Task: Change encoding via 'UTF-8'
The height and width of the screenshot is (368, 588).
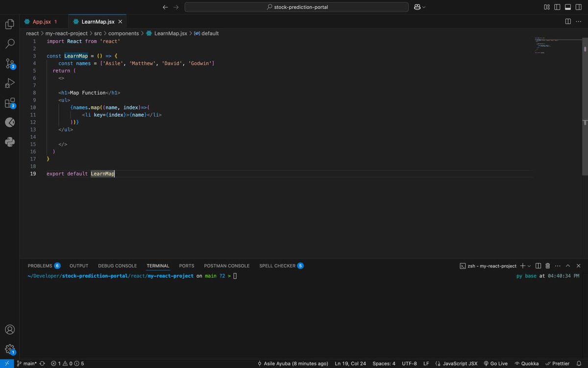Action: coord(409,364)
